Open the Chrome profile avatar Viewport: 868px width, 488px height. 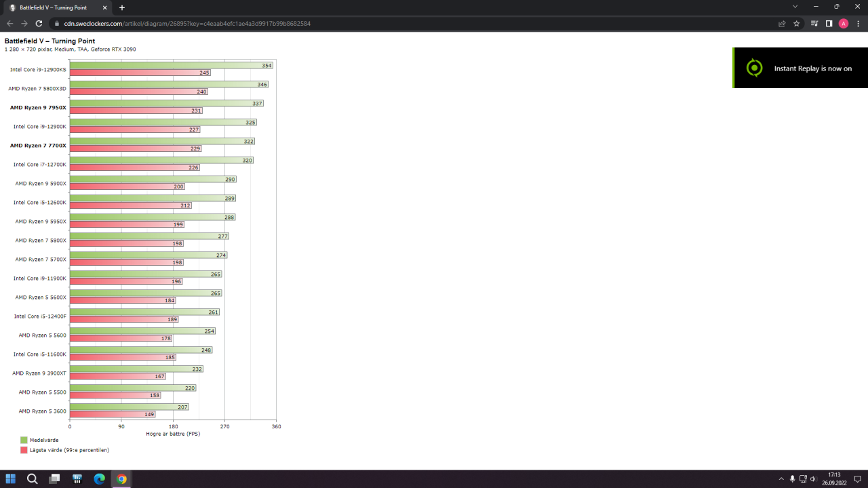coord(844,23)
